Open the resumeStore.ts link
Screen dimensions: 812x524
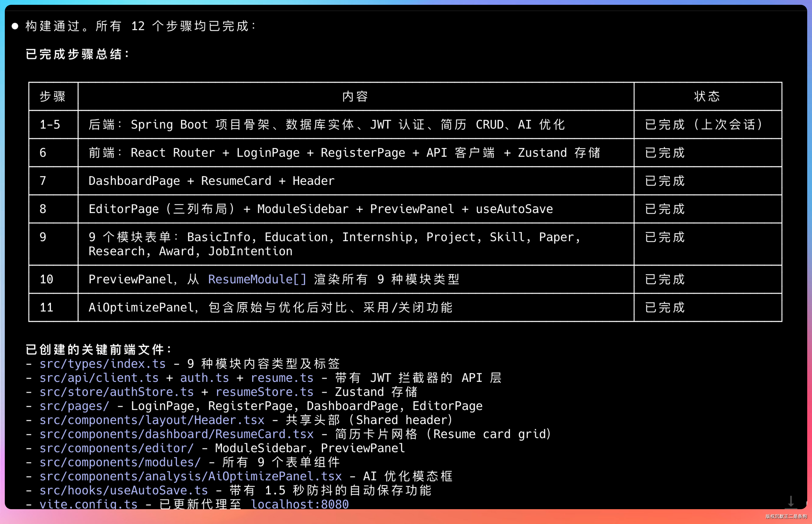[264, 392]
